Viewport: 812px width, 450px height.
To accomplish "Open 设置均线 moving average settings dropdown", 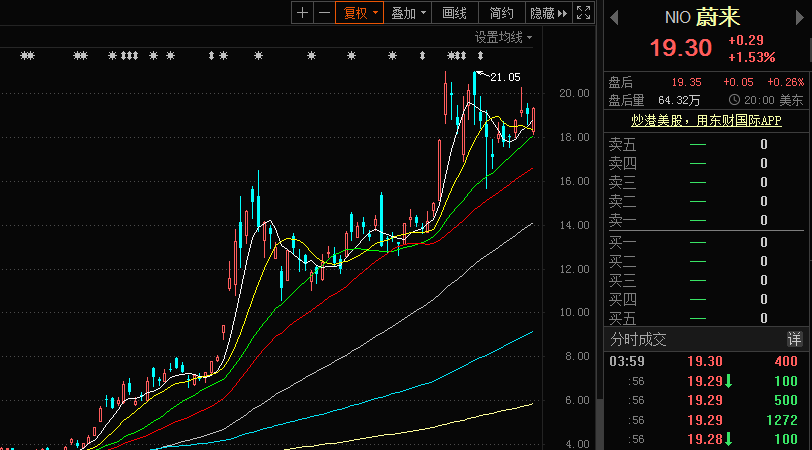I will pyautogui.click(x=503, y=37).
